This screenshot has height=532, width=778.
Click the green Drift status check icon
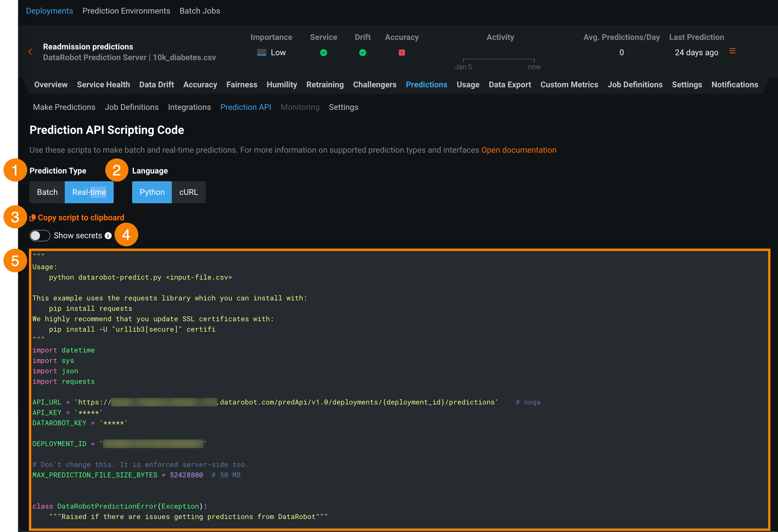tap(363, 53)
